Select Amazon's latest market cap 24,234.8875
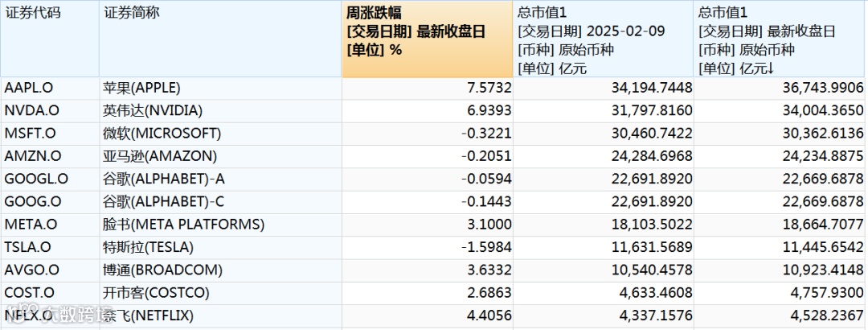The image size is (868, 330). point(780,156)
